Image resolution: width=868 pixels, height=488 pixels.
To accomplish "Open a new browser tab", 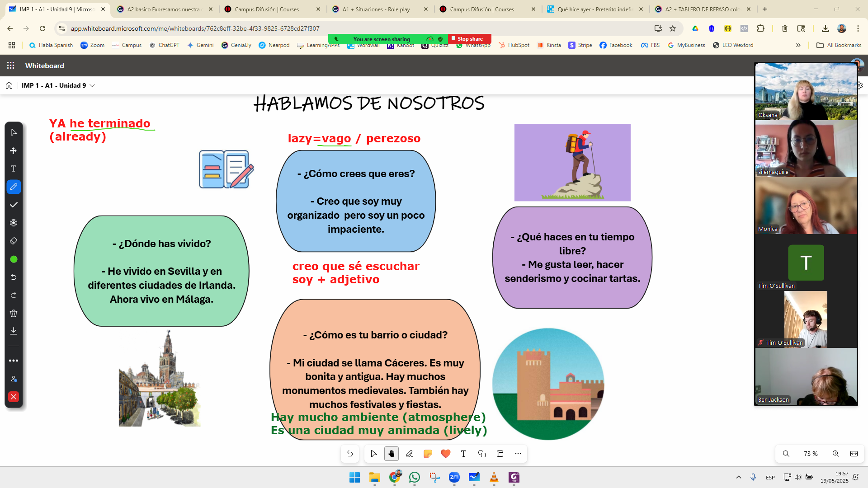I will (x=765, y=9).
